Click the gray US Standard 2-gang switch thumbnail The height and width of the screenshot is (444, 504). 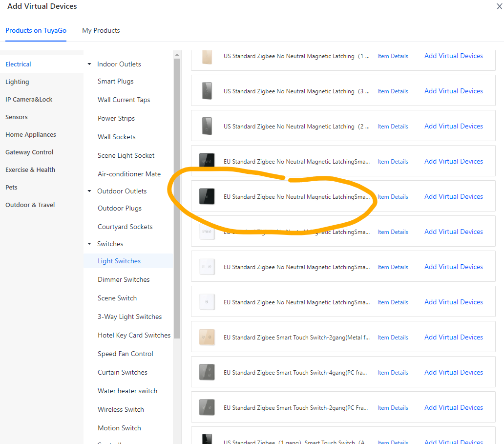(207, 126)
